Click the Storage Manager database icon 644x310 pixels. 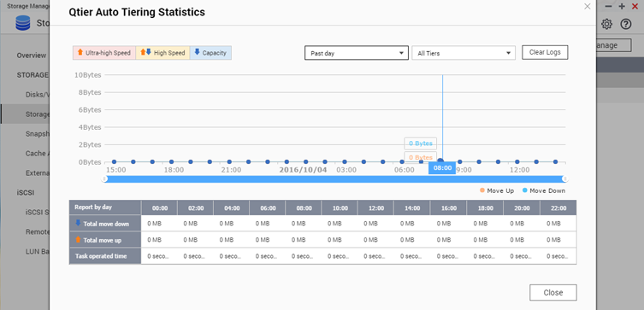tap(23, 23)
